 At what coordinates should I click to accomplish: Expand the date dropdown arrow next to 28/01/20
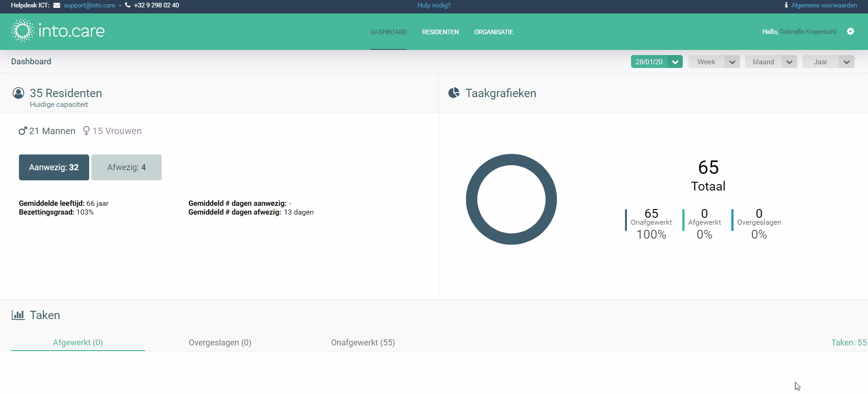click(x=675, y=62)
